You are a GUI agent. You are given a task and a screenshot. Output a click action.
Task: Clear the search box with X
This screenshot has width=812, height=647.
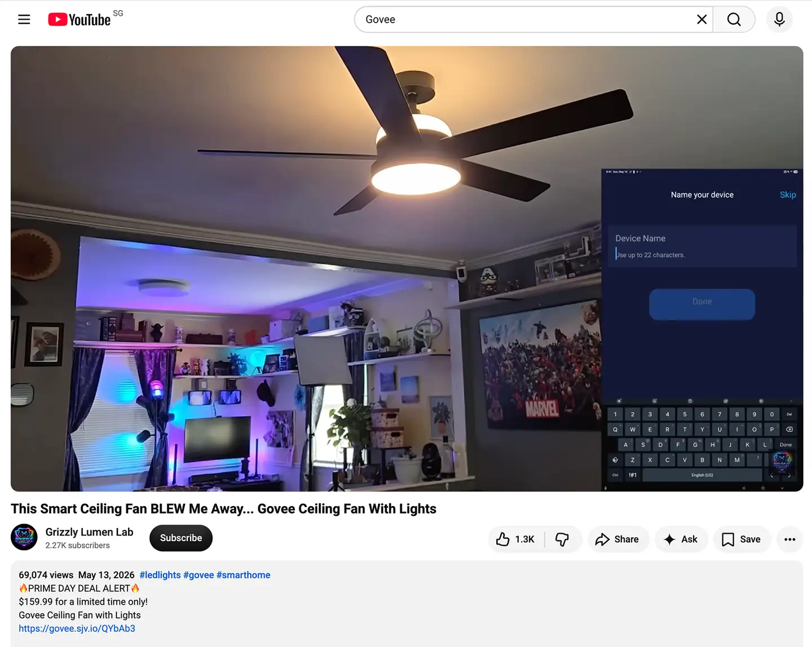[701, 20]
